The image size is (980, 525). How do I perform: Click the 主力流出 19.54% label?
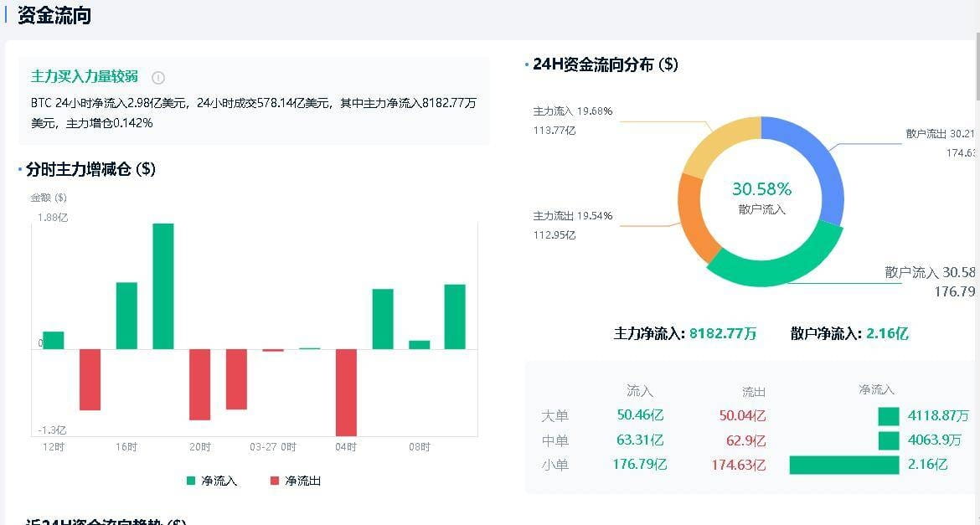tap(572, 216)
